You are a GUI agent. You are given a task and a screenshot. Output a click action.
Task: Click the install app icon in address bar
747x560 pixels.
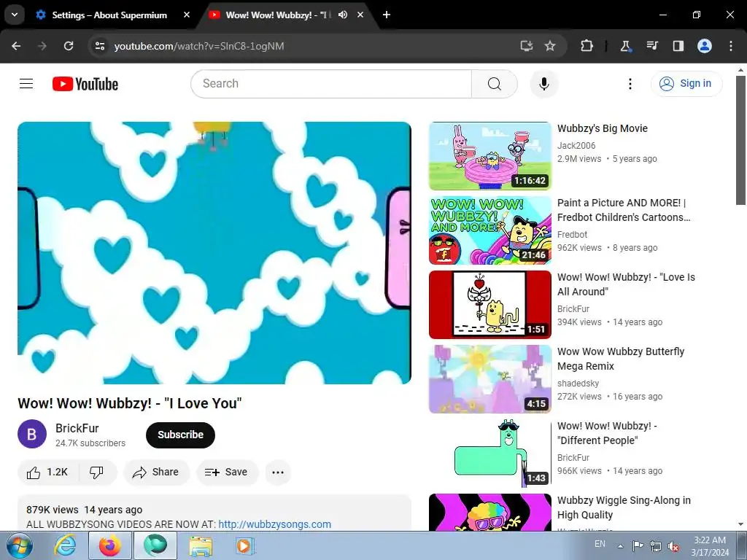pyautogui.click(x=526, y=46)
